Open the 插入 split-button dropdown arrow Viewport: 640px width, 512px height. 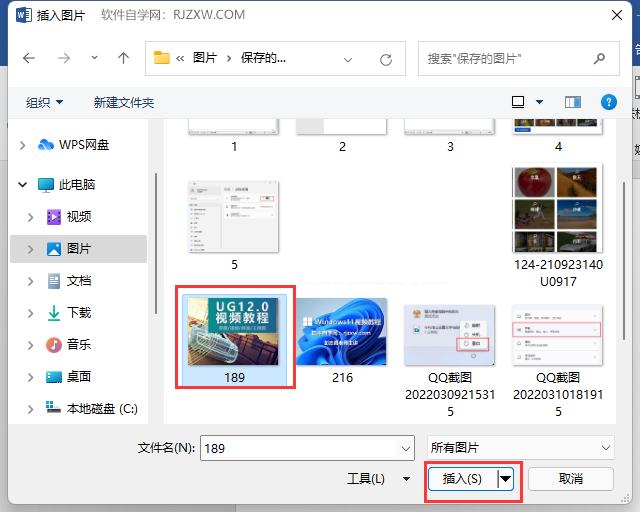[505, 479]
